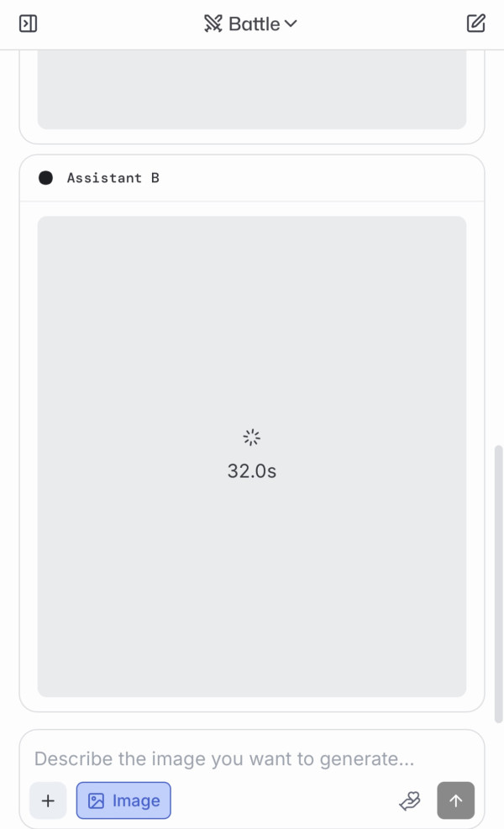Click the Assistant B label
Image resolution: width=504 pixels, height=829 pixels.
click(x=113, y=178)
